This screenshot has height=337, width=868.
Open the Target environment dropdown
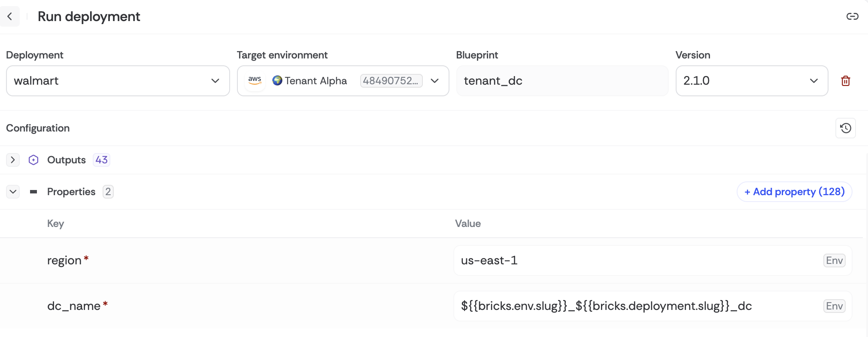(434, 81)
